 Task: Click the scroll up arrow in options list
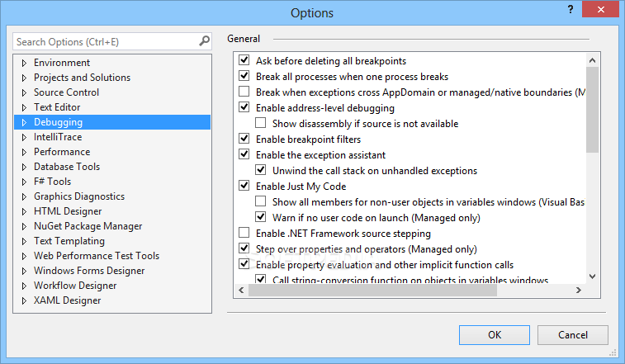coord(592,60)
